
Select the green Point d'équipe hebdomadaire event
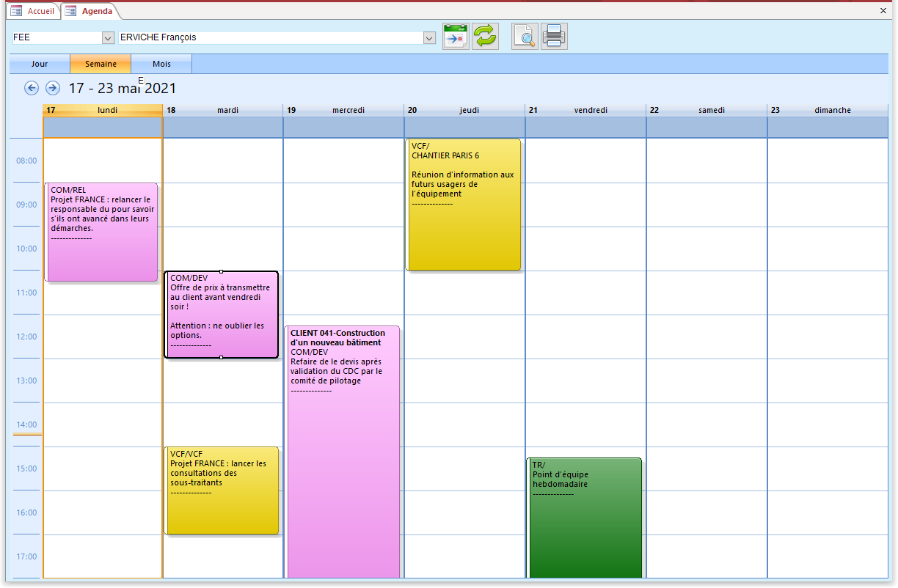[x=585, y=521]
